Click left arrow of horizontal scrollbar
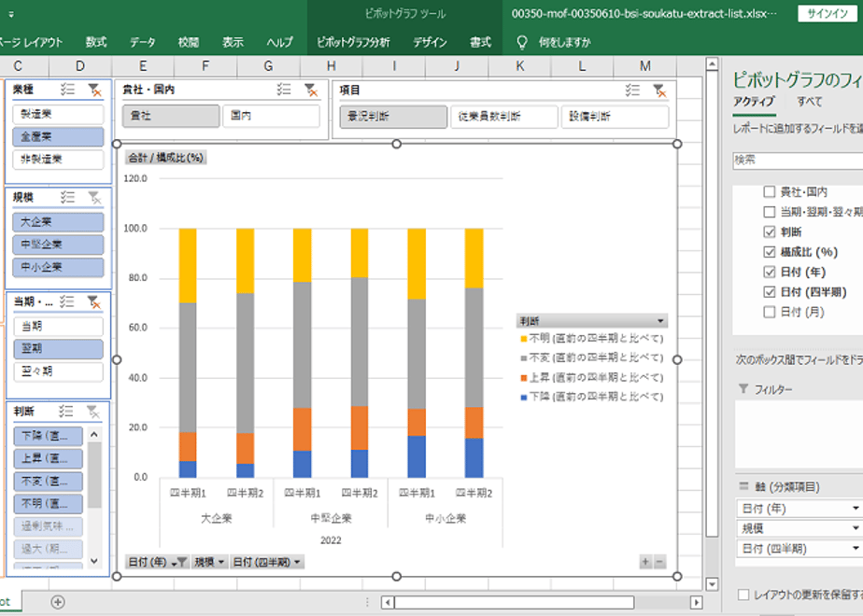Screen dimensions: 863x616 coord(388,602)
